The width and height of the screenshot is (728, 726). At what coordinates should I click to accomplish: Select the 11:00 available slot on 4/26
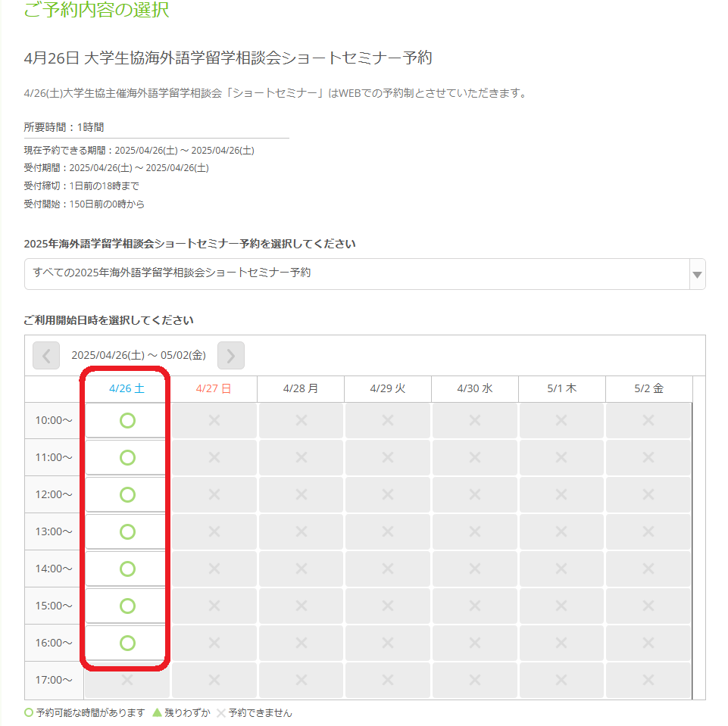(127, 457)
